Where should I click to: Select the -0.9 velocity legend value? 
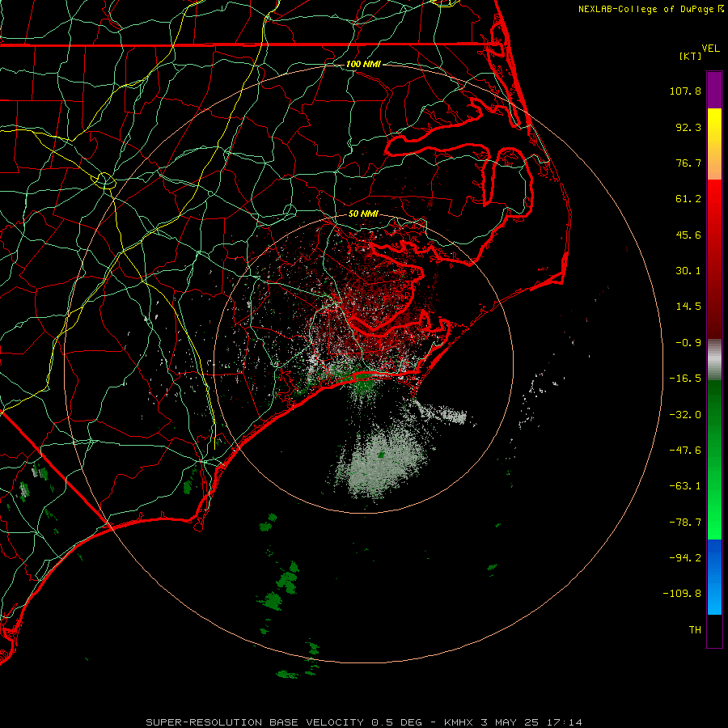point(688,343)
